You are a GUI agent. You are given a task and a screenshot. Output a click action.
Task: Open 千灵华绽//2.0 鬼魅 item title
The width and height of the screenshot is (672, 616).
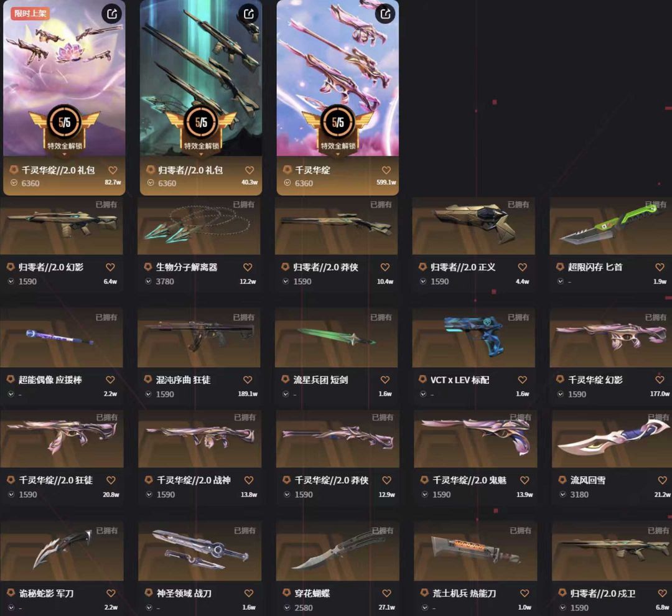(x=470, y=480)
